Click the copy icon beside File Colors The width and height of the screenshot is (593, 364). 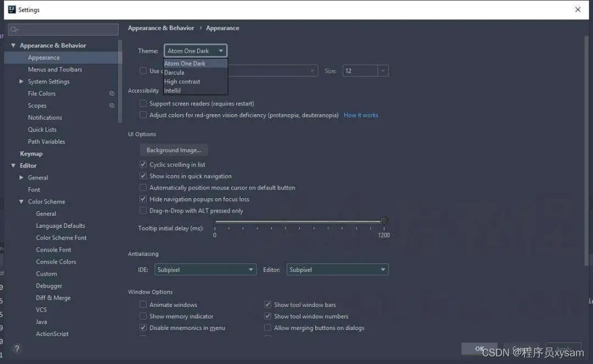point(111,93)
